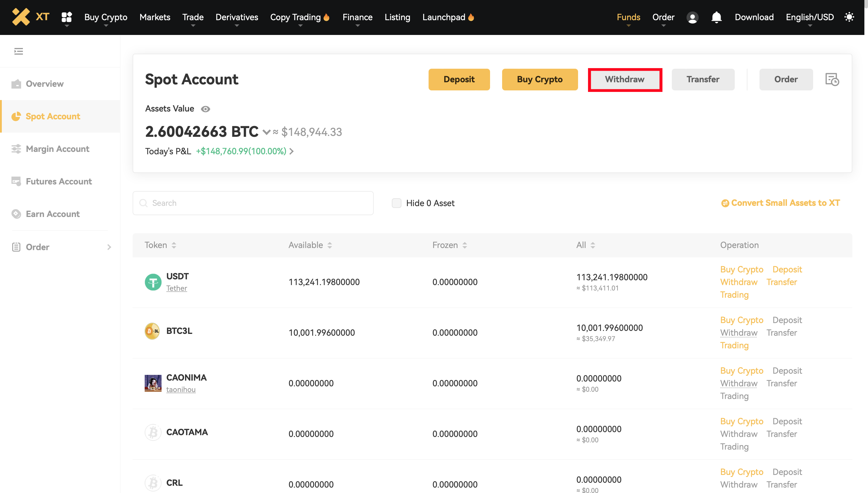
Task: Expand the Order item in the sidebar
Action: [x=109, y=247]
